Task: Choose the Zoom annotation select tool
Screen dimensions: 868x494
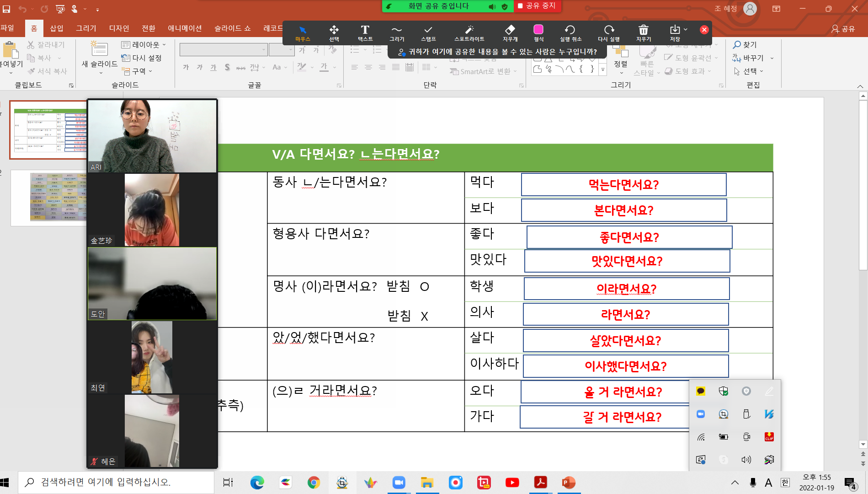Action: pyautogui.click(x=334, y=33)
